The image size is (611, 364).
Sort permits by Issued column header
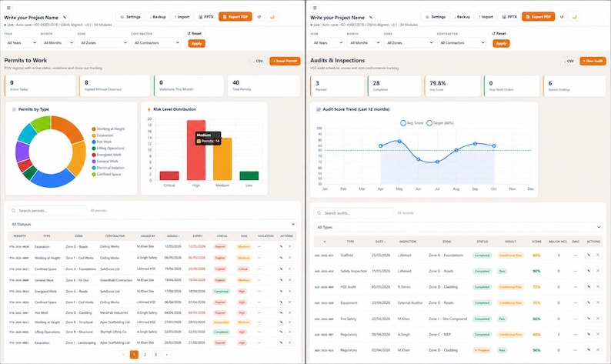click(x=173, y=235)
